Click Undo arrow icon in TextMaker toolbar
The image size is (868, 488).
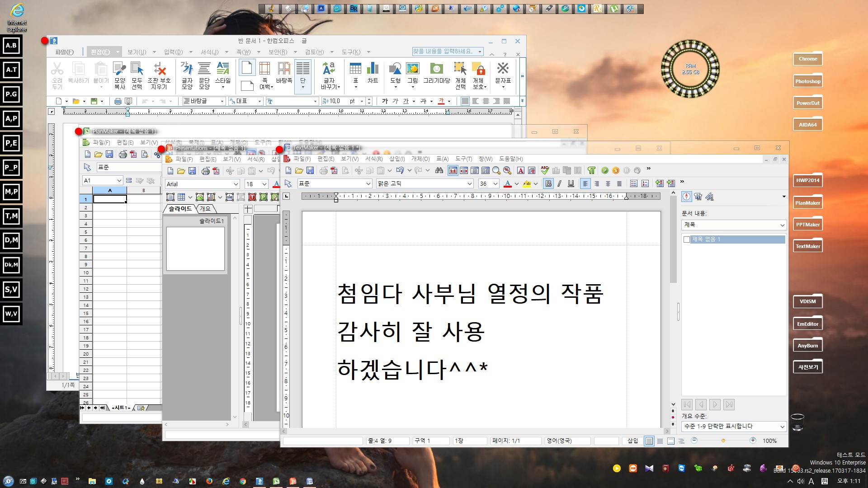click(400, 170)
